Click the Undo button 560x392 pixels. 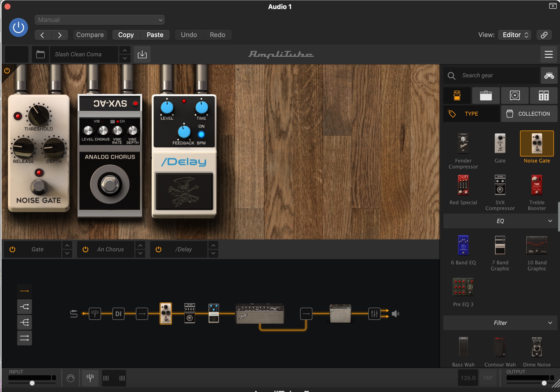click(x=189, y=35)
